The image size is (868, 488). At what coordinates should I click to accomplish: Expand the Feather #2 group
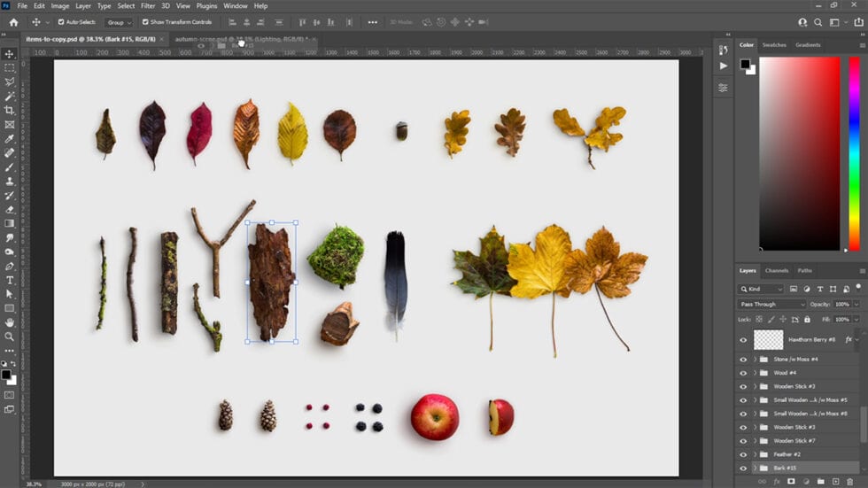(x=755, y=454)
